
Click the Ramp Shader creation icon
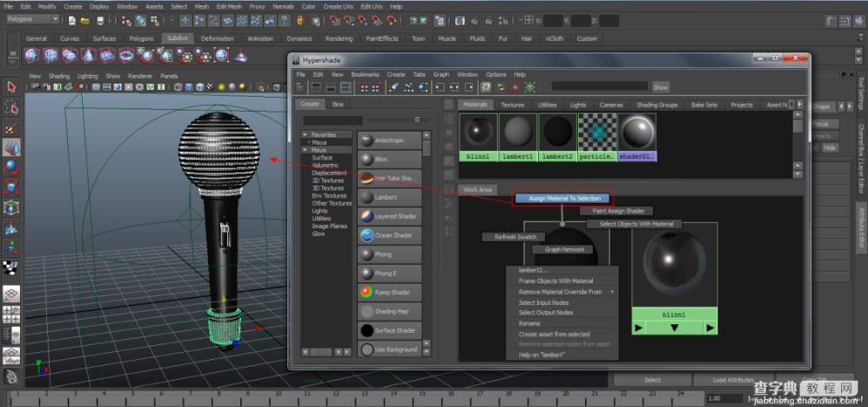click(x=367, y=292)
